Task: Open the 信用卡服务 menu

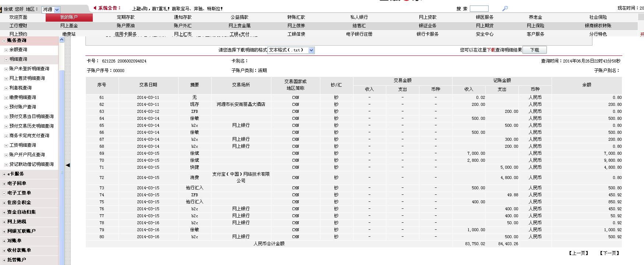Action: click(126, 34)
